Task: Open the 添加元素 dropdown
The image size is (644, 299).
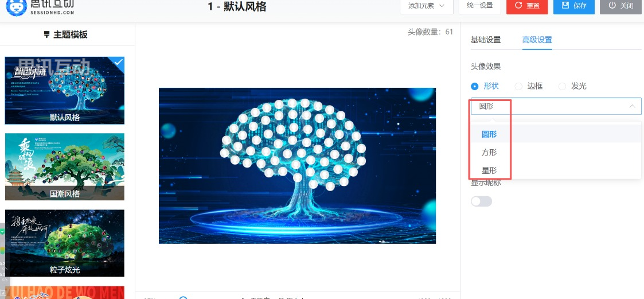Action: pyautogui.click(x=427, y=6)
